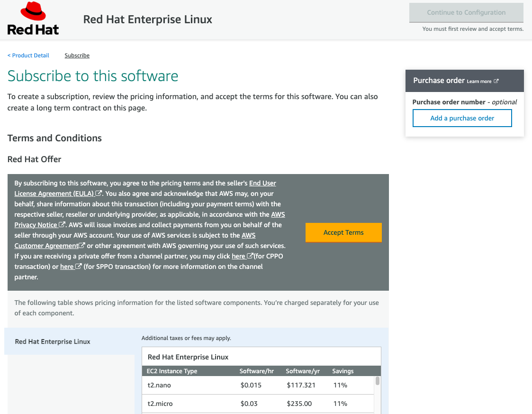Click the 11% savings cell for t2.micro

click(x=340, y=404)
